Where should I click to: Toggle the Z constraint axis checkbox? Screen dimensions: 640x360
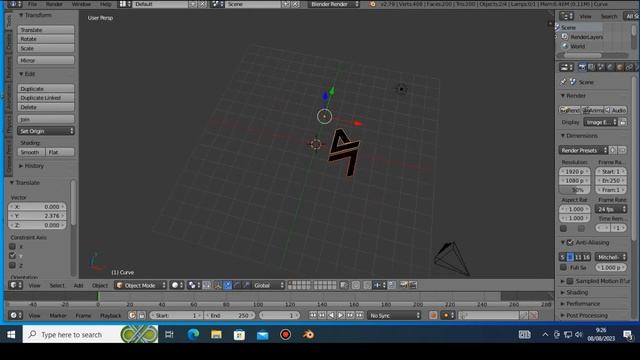12,265
